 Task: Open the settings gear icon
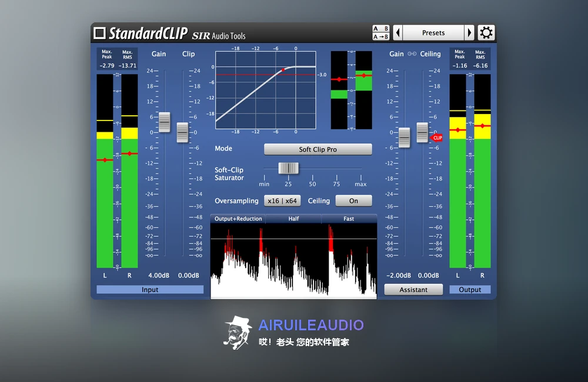pyautogui.click(x=486, y=32)
